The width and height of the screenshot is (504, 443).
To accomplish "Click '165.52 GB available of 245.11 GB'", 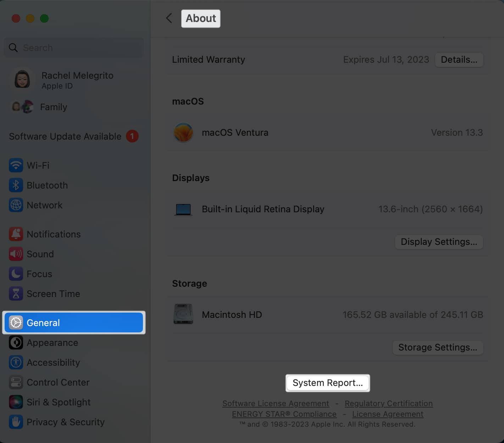I will (x=413, y=315).
